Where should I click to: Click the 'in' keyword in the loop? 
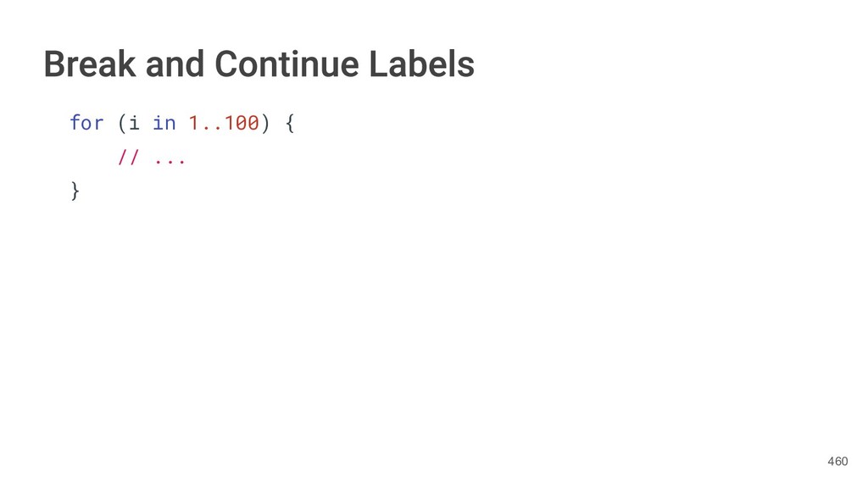(x=164, y=123)
